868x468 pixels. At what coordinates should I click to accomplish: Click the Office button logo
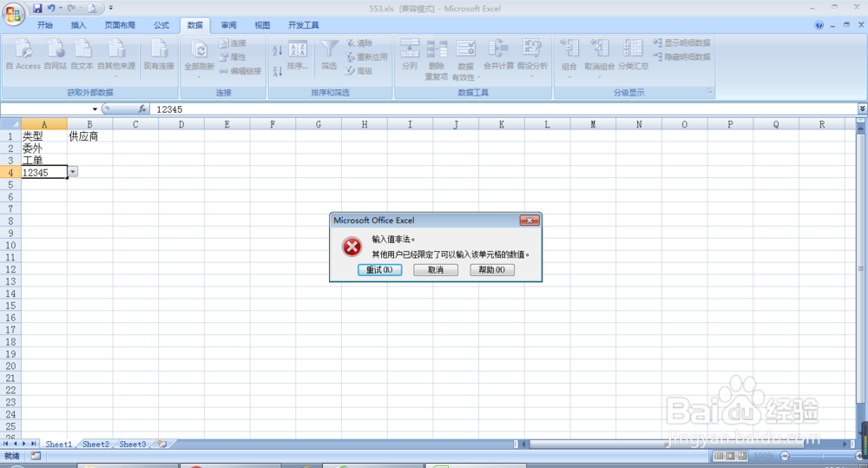click(13, 13)
